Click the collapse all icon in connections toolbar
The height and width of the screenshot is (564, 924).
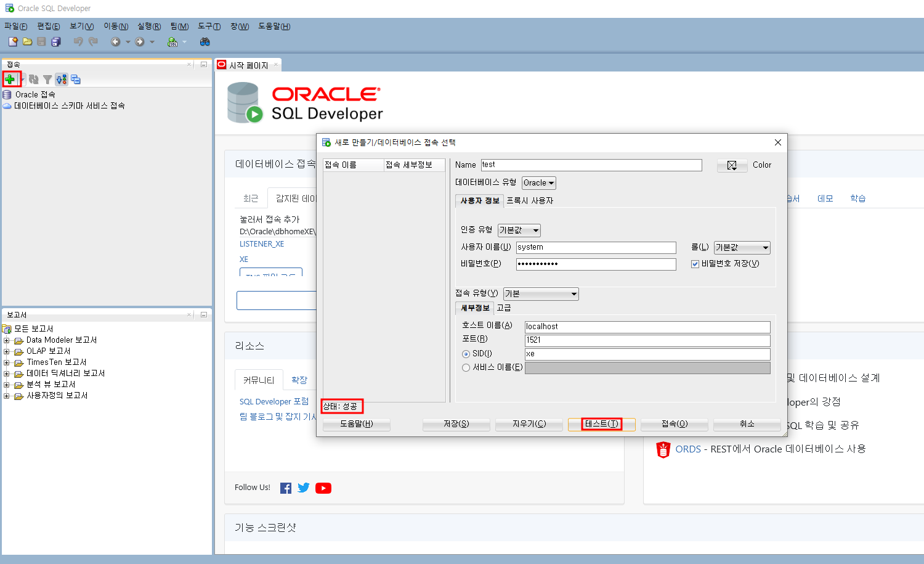(76, 79)
